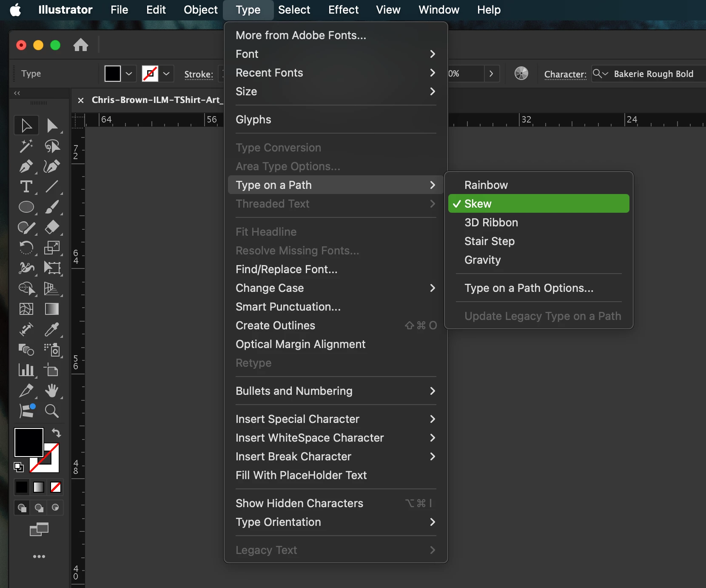Choose the Lasso tool
This screenshot has width=706, height=588.
[52, 146]
